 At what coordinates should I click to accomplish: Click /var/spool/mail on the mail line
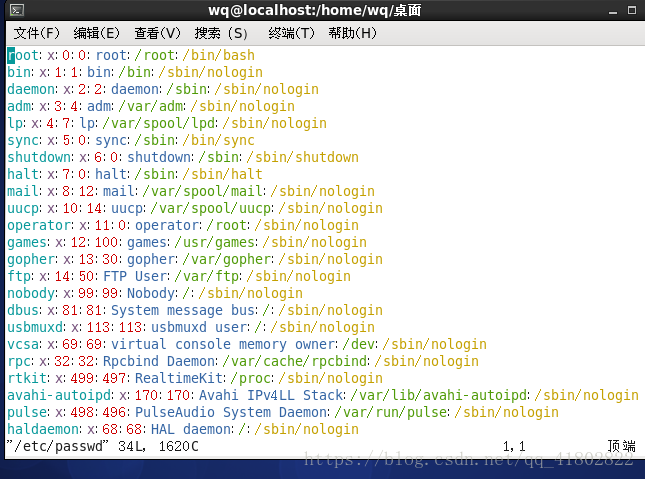coord(203,191)
